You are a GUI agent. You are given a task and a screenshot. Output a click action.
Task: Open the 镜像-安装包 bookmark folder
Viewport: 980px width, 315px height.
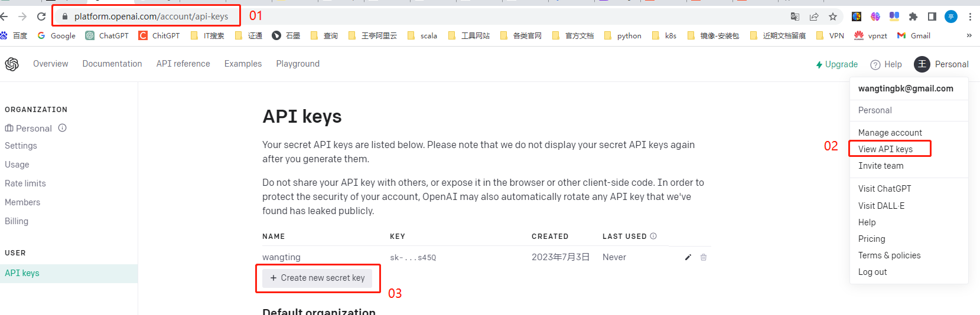(714, 35)
